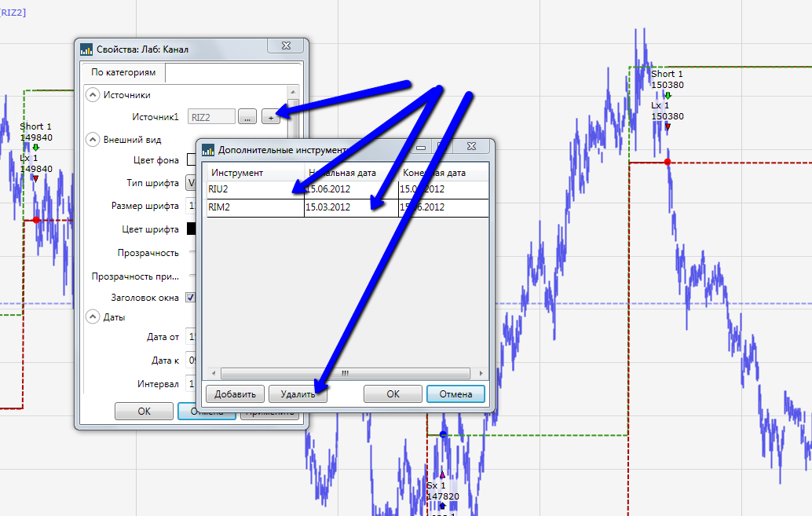Click the Источник1 field showing RIZ2

(x=211, y=117)
